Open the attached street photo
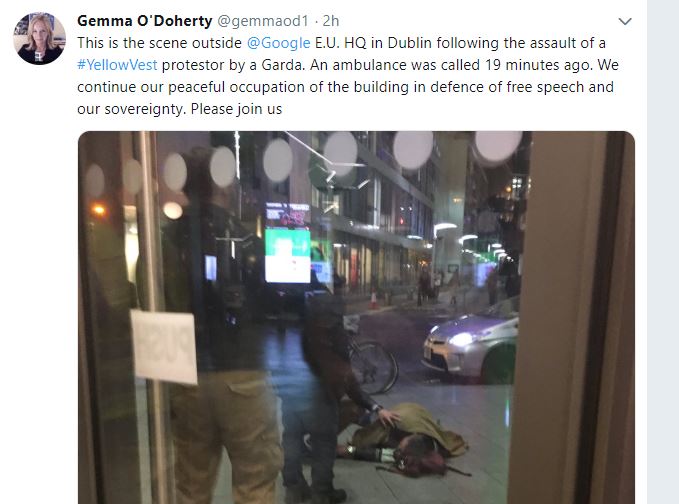The image size is (679, 504). [356, 317]
